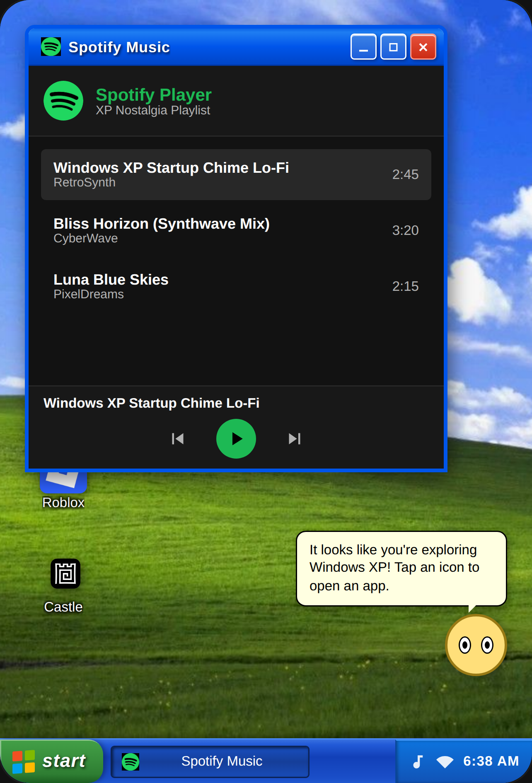Click the RetroSynth artist name
The image size is (532, 783).
click(85, 182)
